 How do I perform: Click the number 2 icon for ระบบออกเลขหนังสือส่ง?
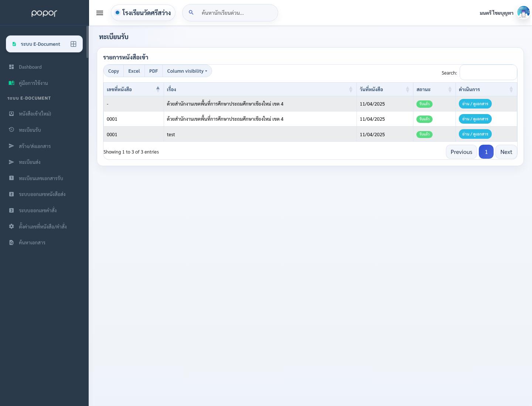point(11,194)
